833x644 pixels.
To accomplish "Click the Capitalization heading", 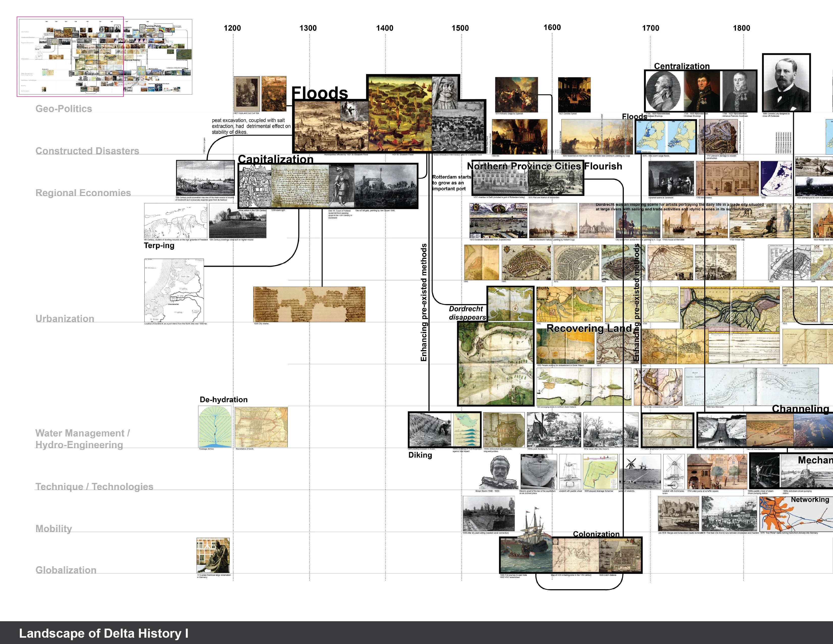I will pos(275,159).
